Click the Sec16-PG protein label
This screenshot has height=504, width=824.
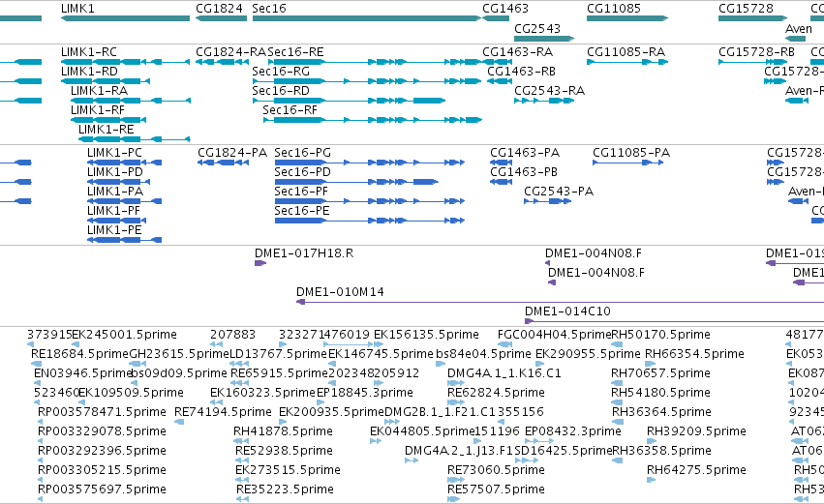pyautogui.click(x=303, y=153)
